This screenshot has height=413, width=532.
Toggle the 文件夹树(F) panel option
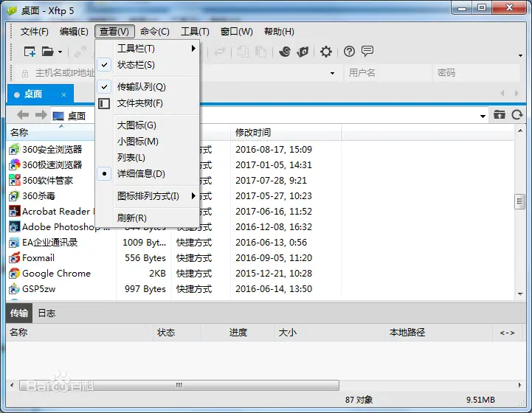coord(148,103)
